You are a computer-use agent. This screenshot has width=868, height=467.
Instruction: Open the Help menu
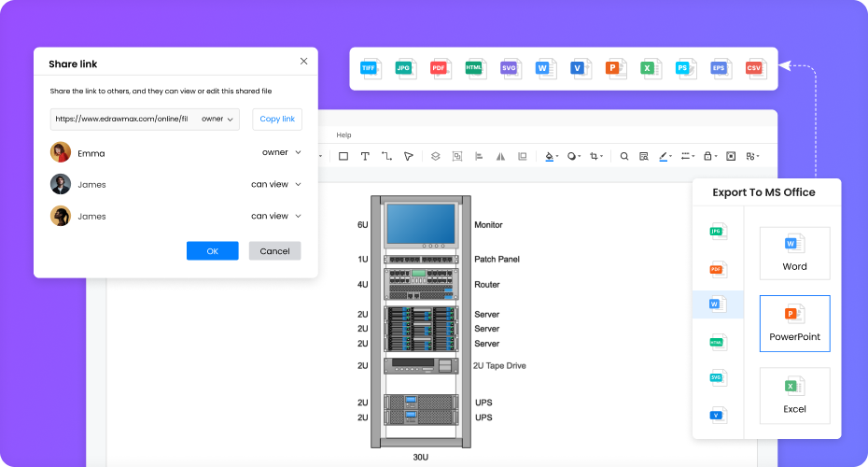(x=343, y=135)
